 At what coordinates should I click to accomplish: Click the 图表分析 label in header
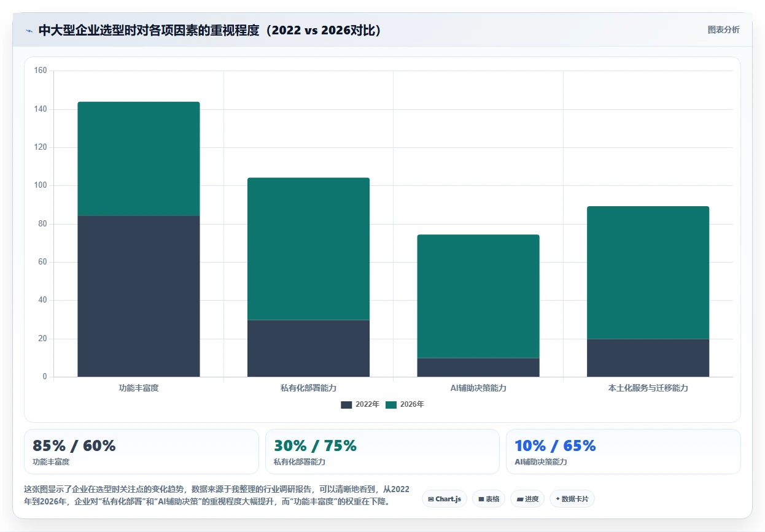[x=723, y=29]
